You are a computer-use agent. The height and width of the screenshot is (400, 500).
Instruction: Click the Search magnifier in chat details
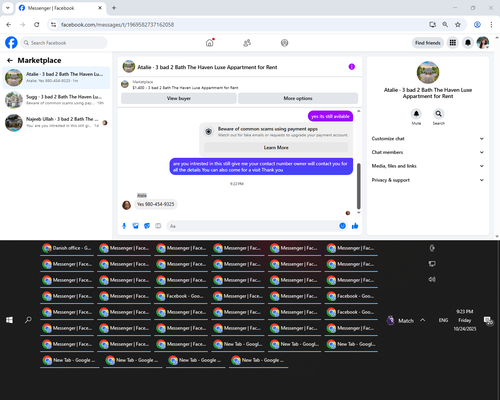(439, 114)
